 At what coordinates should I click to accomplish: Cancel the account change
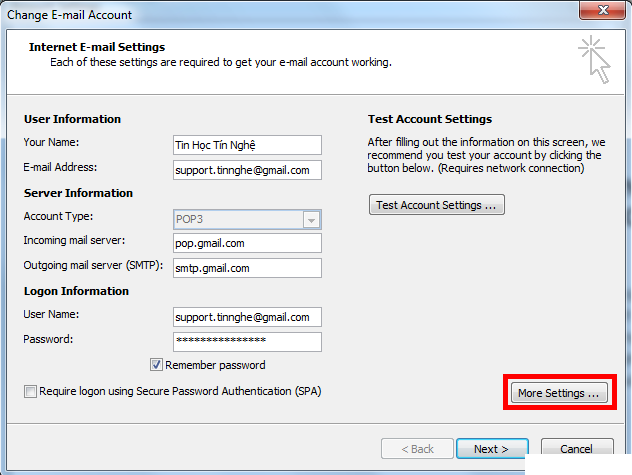coord(576,449)
